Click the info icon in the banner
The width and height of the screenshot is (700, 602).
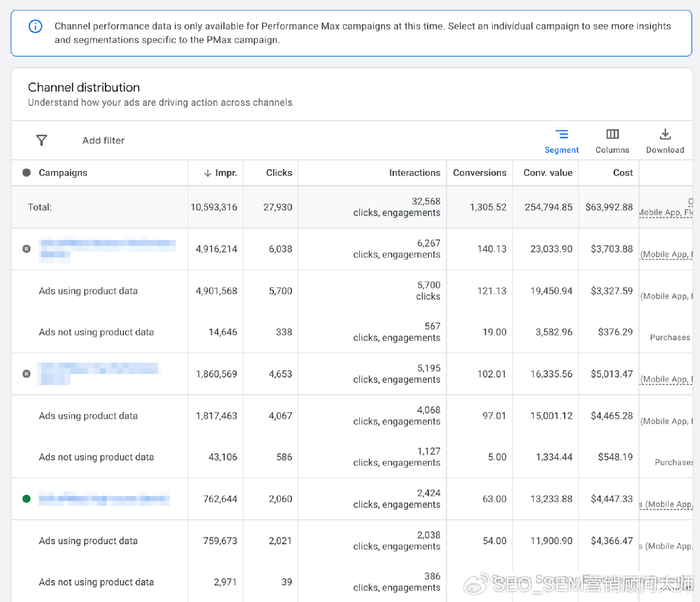click(35, 26)
